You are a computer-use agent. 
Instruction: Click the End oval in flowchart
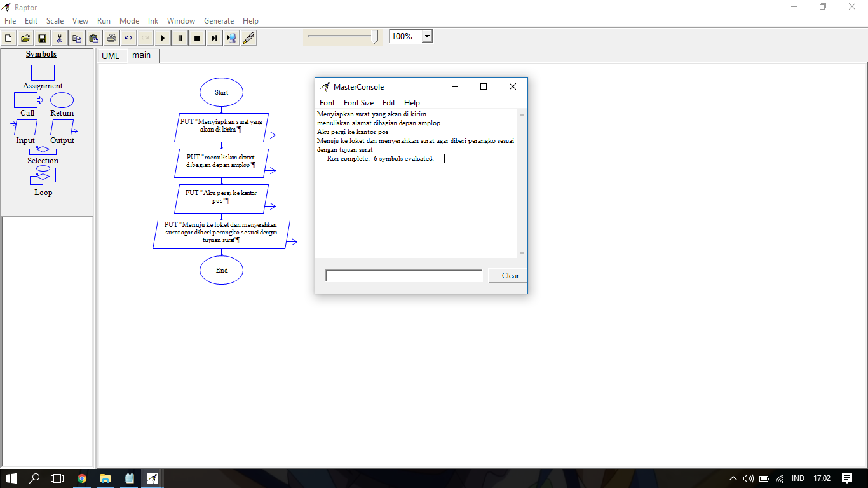[221, 270]
